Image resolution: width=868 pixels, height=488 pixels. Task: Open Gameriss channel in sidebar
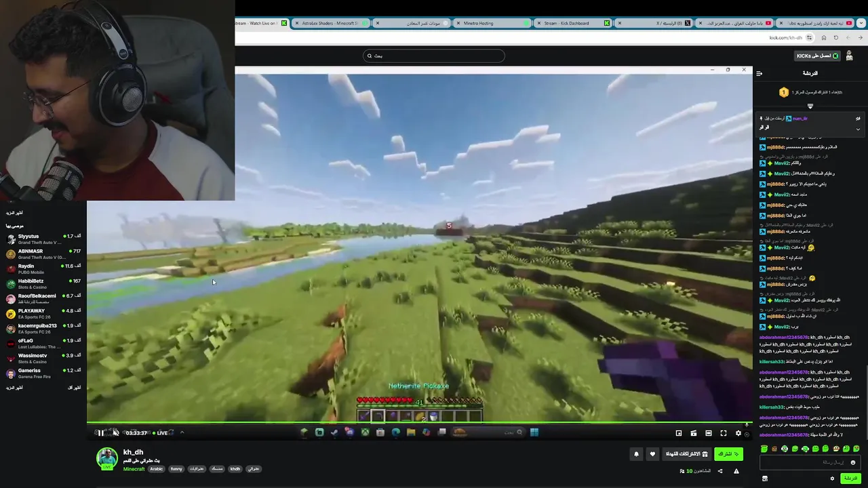tap(43, 373)
